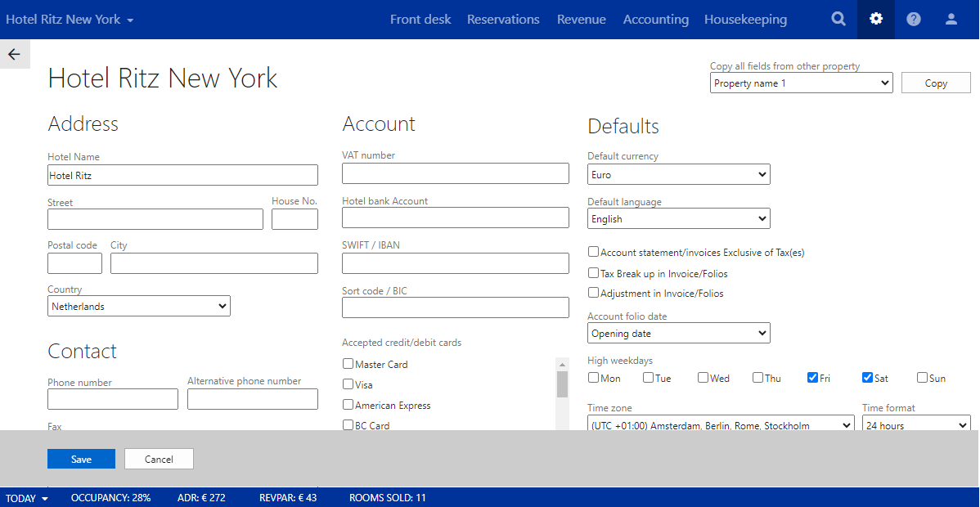Click the card list scrollbar thumb
This screenshot has height=507, width=980.
coord(563,384)
